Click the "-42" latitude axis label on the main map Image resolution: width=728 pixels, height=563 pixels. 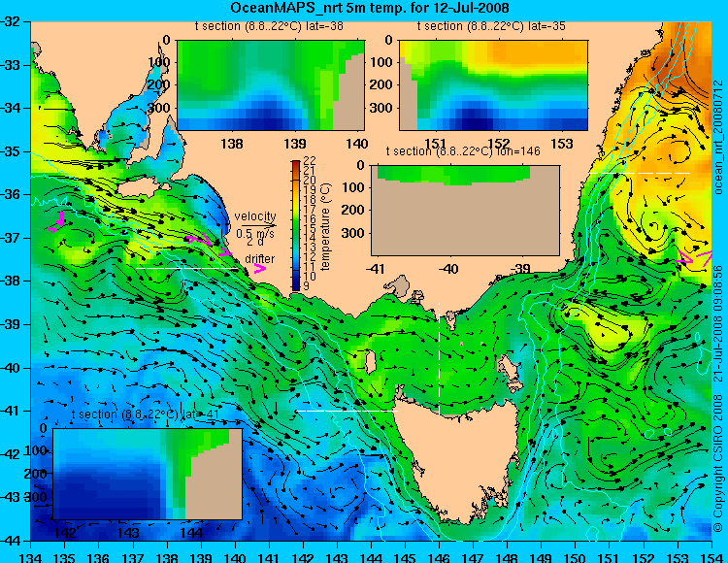(11, 454)
